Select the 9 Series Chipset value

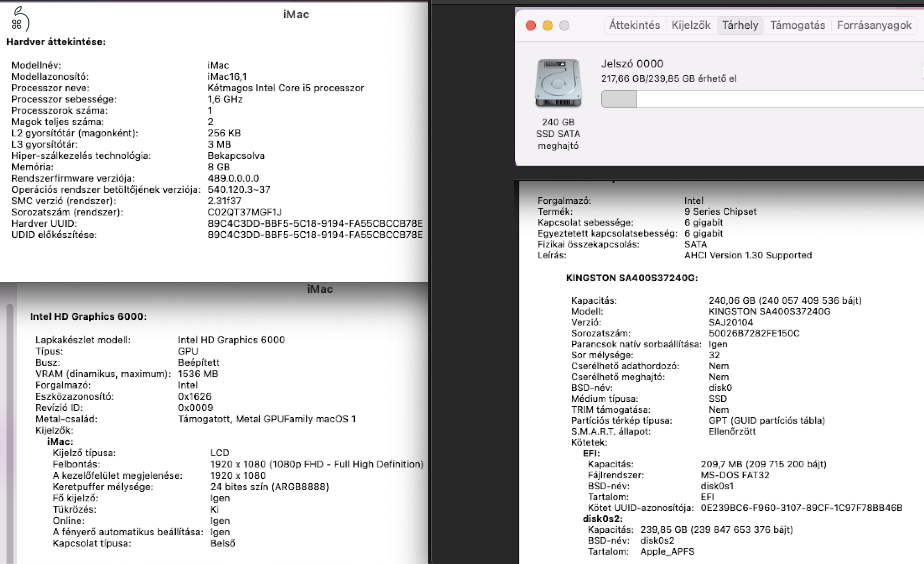pyautogui.click(x=720, y=211)
